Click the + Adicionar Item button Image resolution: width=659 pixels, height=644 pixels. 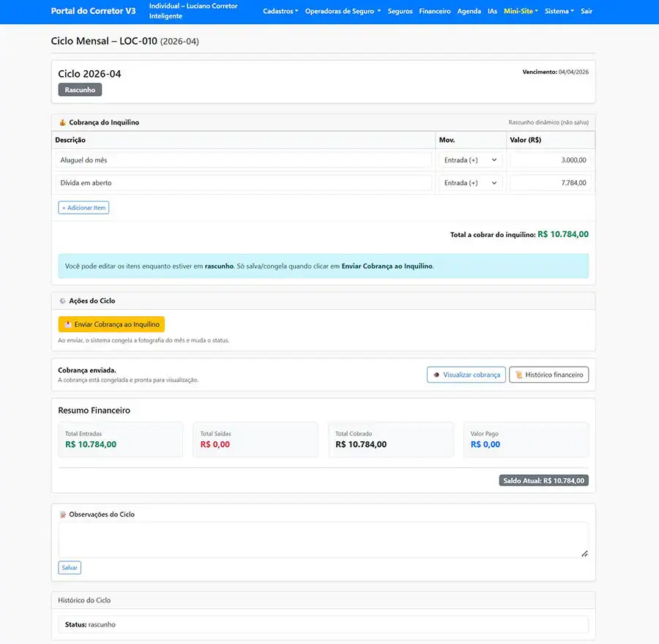pyautogui.click(x=83, y=208)
